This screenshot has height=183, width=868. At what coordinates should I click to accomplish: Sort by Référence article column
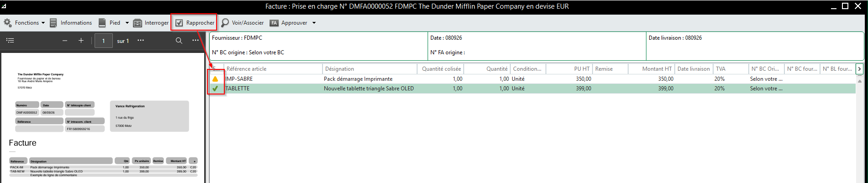273,69
